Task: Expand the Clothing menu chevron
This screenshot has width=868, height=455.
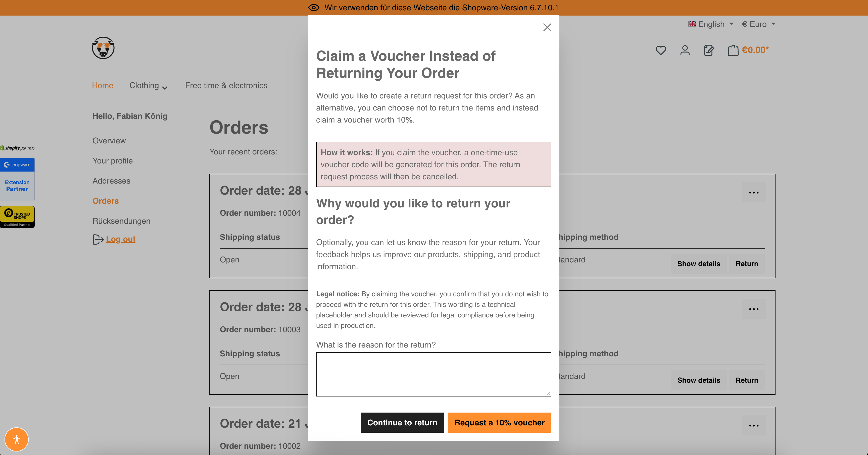Action: pyautogui.click(x=165, y=88)
